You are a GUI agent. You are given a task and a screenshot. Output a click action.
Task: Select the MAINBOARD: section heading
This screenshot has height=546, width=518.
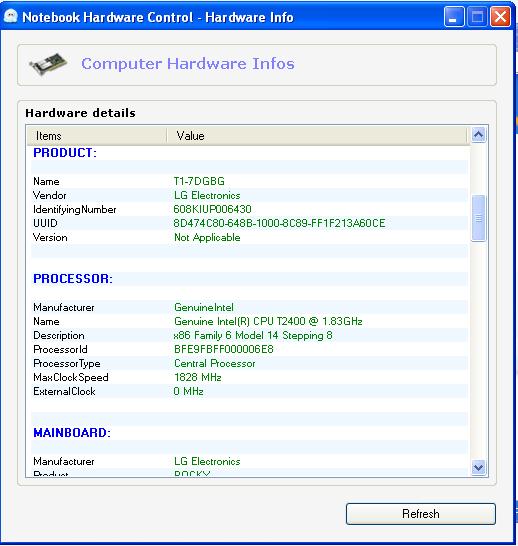tap(72, 433)
